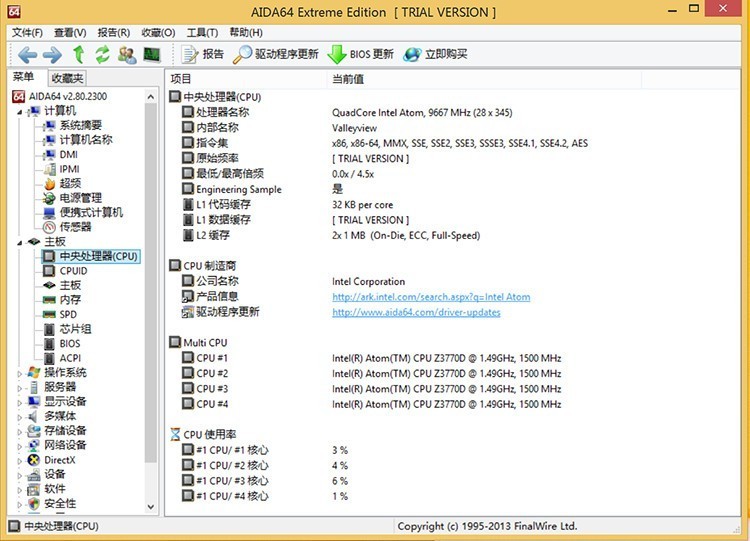Viewport: 750px width, 541px height.
Task: Open the ark.intel.com product info link
Action: coord(431,297)
